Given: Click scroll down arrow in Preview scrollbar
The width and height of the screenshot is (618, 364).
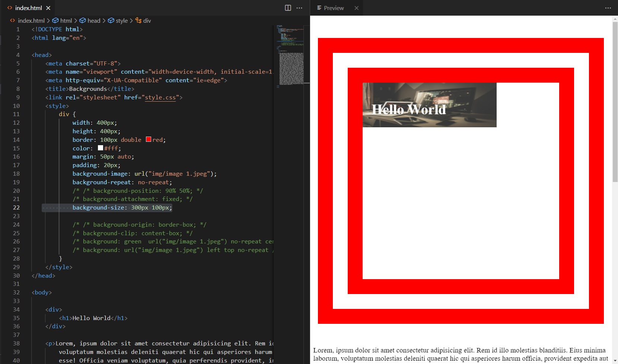Looking at the screenshot, I should point(615,361).
